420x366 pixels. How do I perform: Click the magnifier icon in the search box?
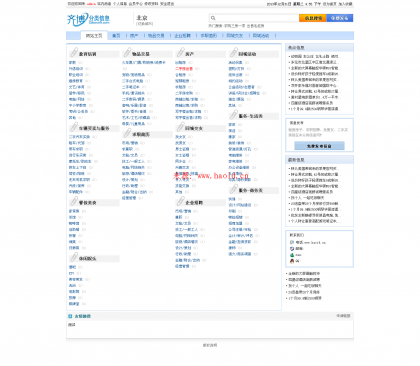click(x=213, y=18)
